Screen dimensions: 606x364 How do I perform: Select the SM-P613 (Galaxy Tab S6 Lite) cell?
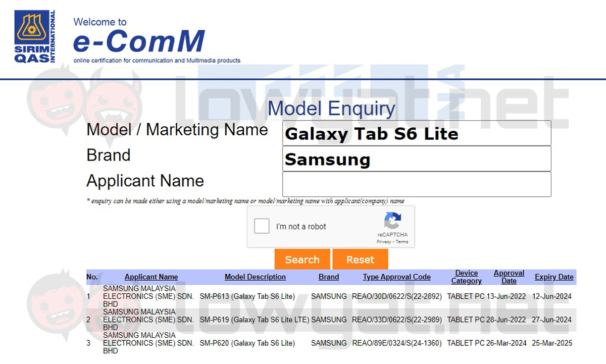[x=247, y=296]
